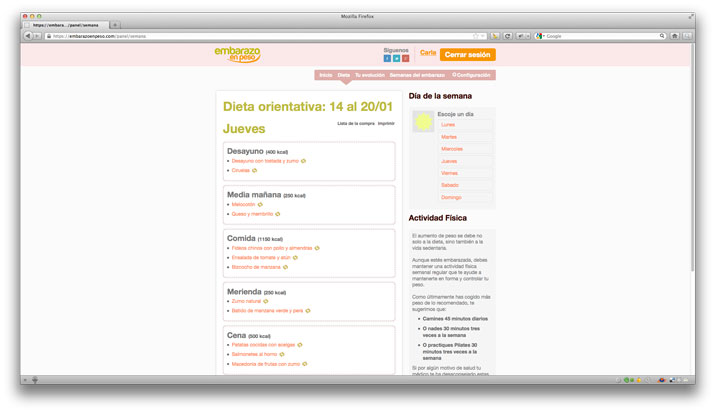Click the Google search field
Viewport: 715px width, 412px height.
[x=600, y=35]
